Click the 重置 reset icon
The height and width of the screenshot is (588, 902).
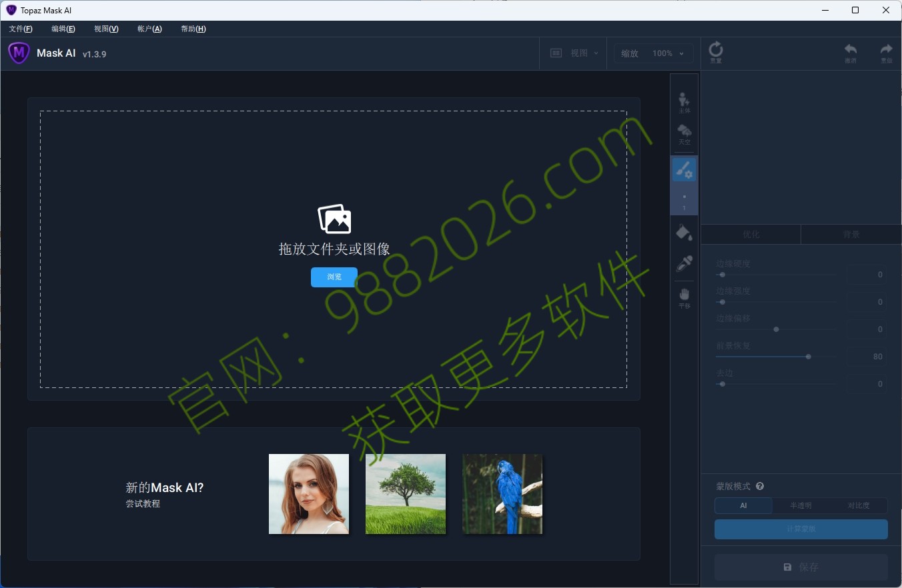pos(716,53)
